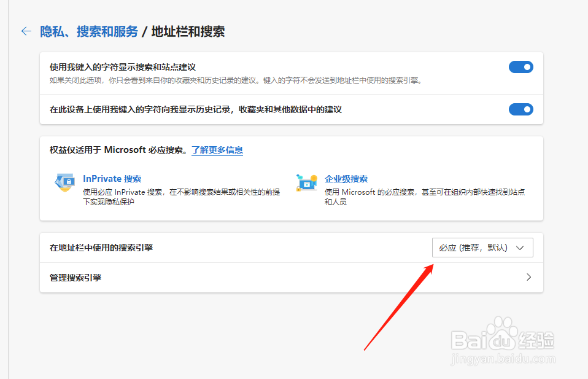
Task: Click 在地址栏中使用的搜索引擎 label
Action: tap(101, 248)
